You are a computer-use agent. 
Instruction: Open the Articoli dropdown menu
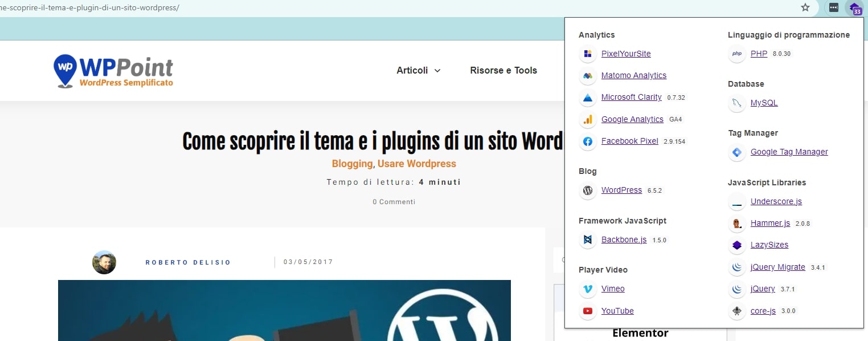click(x=419, y=71)
